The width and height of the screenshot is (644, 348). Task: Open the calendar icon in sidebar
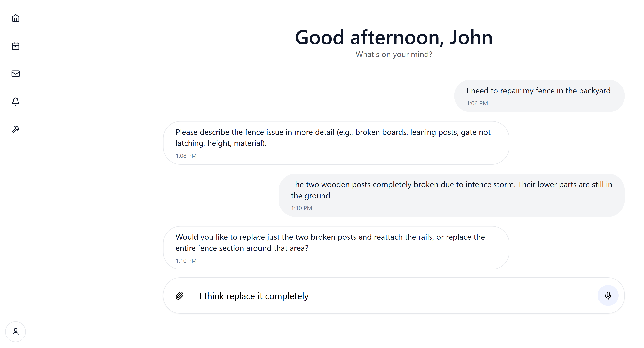tap(16, 46)
